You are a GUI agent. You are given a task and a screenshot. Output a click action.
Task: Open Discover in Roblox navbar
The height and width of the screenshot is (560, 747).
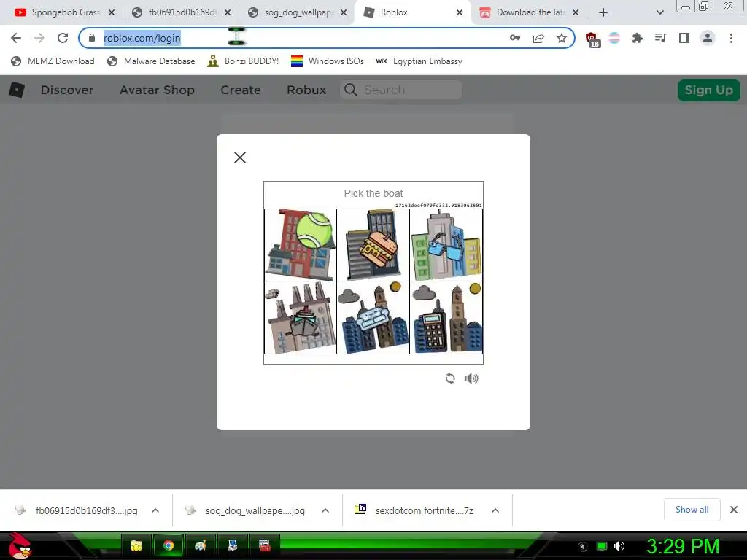point(67,90)
